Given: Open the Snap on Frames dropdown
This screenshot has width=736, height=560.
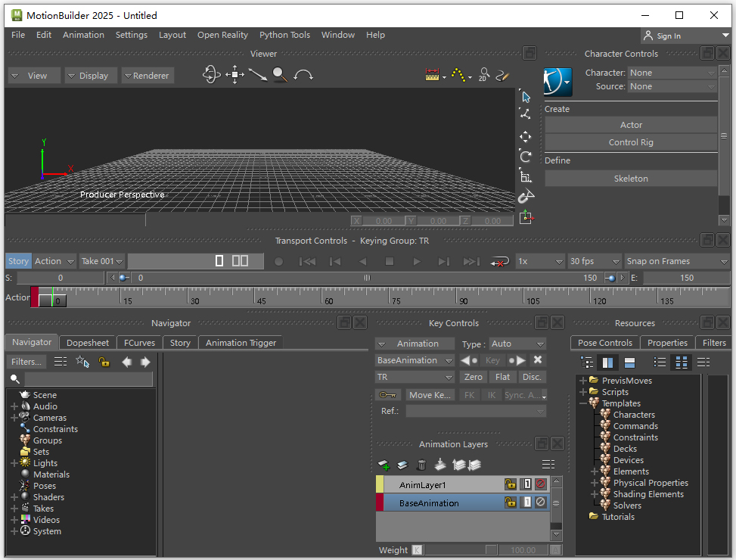Looking at the screenshot, I should point(676,260).
